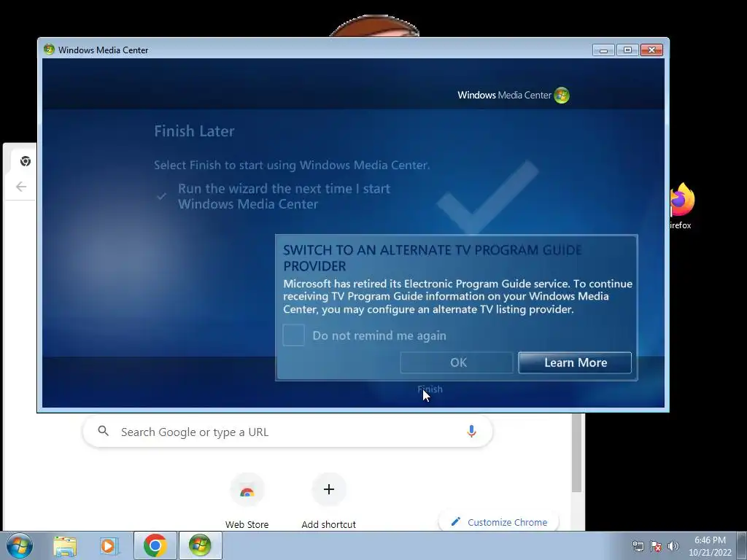Click Customize Chrome button

tap(499, 522)
